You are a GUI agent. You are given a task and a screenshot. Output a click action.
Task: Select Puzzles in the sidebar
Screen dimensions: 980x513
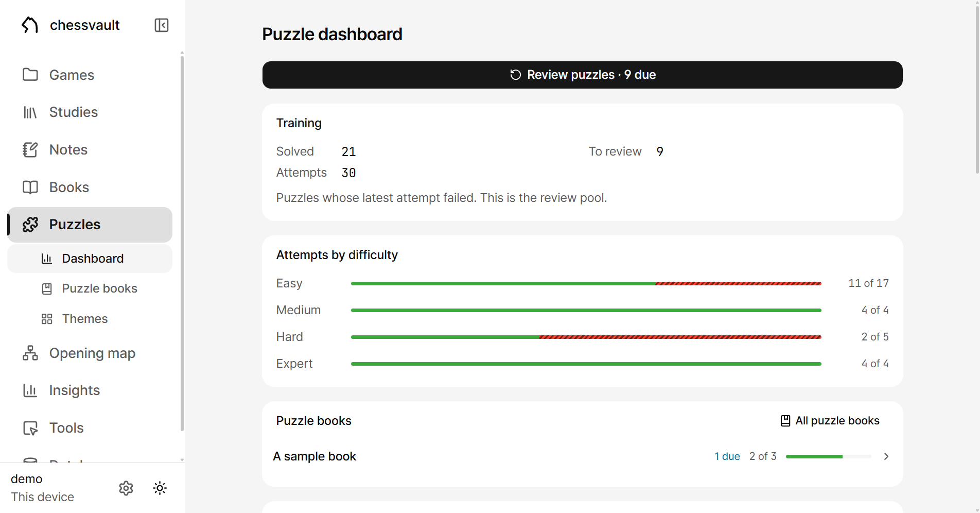[90, 225]
